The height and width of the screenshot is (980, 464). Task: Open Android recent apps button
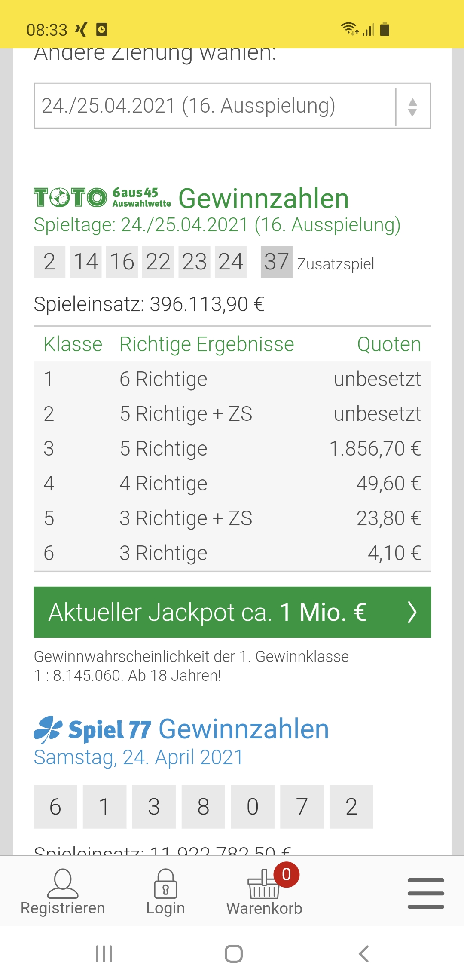pyautogui.click(x=104, y=954)
